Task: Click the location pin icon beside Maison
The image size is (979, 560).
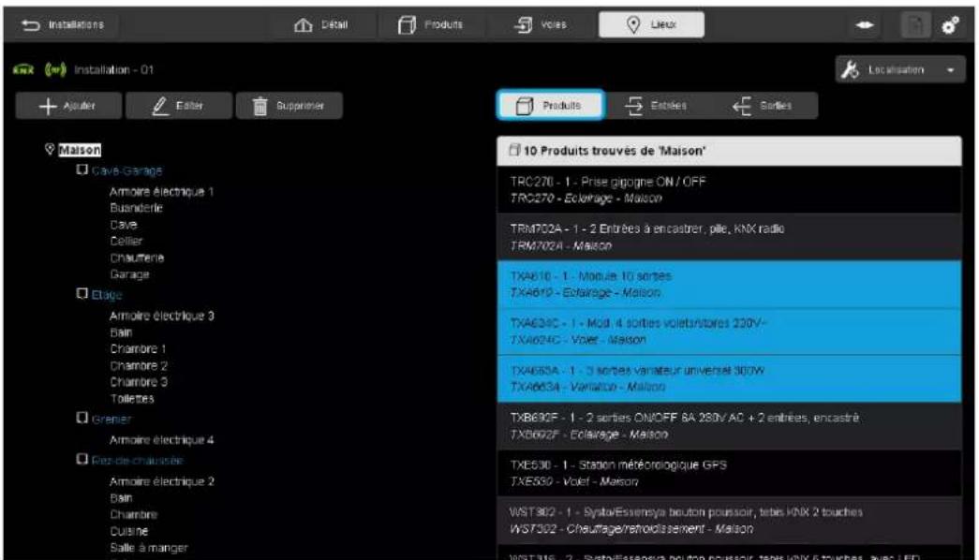Action: coord(50,149)
